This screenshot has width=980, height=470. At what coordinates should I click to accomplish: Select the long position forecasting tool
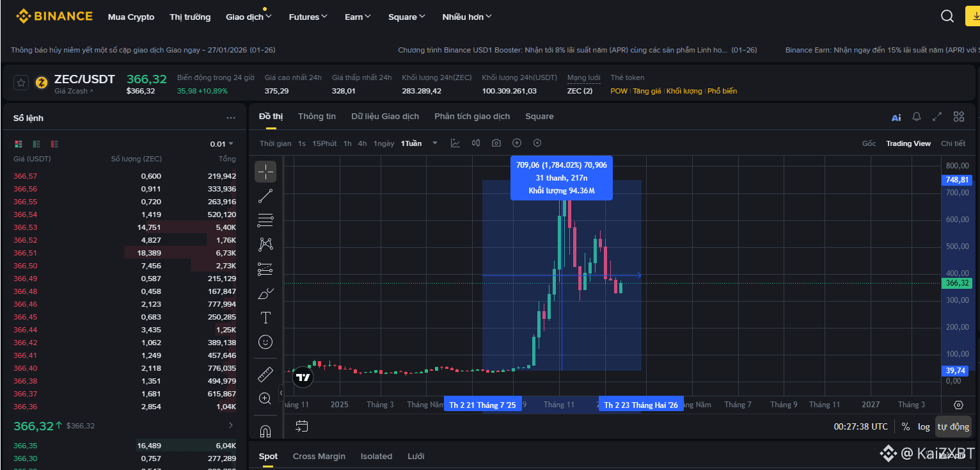pyautogui.click(x=265, y=269)
